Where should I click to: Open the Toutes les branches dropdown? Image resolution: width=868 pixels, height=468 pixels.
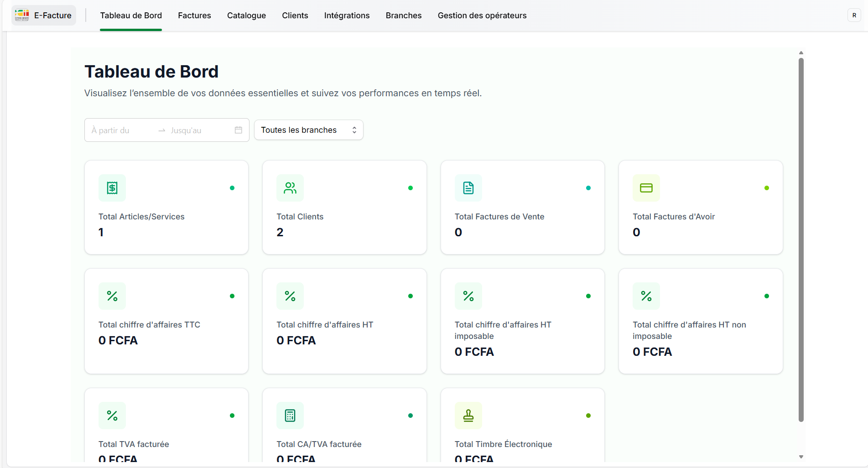pos(308,130)
